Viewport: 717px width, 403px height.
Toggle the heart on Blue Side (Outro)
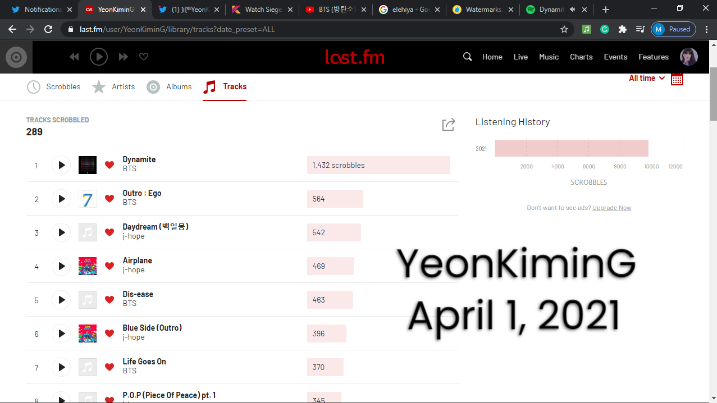pos(109,333)
